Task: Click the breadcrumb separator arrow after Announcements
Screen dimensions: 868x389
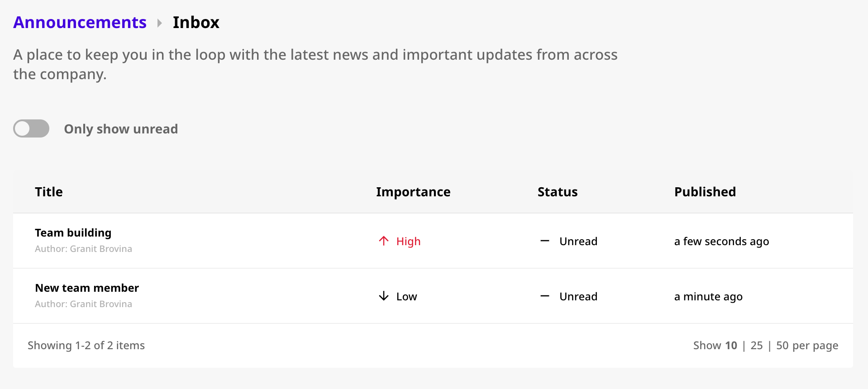Action: [x=159, y=23]
